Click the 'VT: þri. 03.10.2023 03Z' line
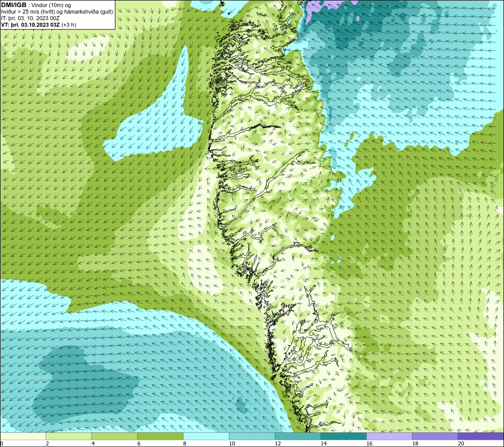Image resolution: width=504 pixels, height=447 pixels. click(31, 25)
